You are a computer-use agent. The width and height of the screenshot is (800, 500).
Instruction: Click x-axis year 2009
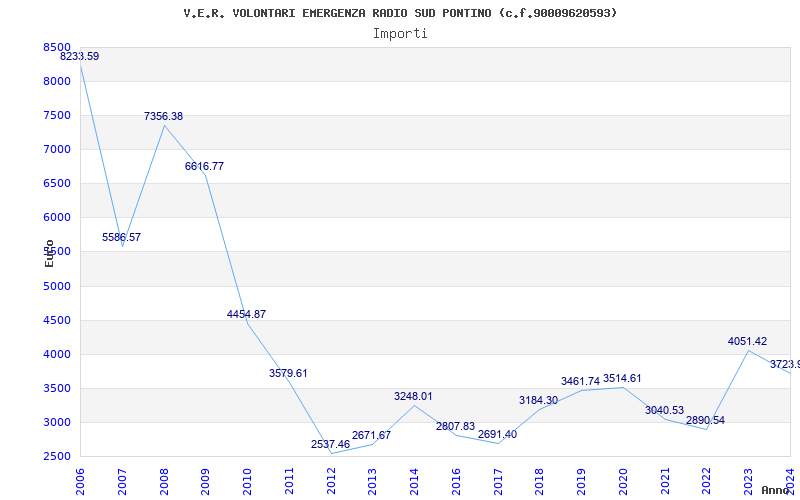tap(206, 482)
